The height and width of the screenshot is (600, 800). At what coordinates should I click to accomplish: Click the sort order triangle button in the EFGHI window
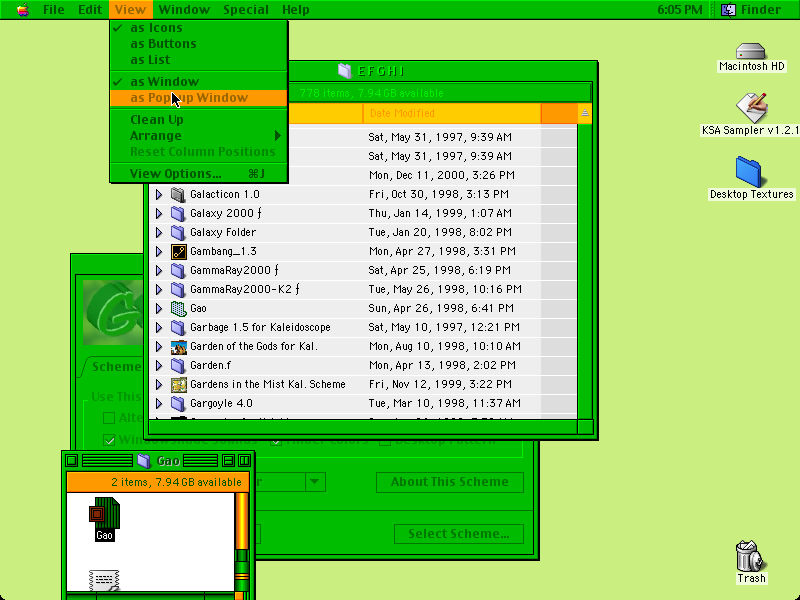tap(584, 113)
